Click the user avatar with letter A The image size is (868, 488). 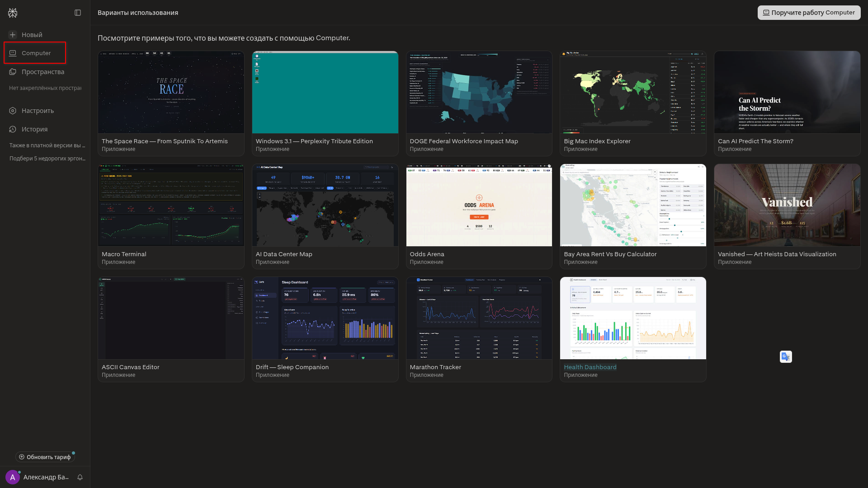coord(13,477)
